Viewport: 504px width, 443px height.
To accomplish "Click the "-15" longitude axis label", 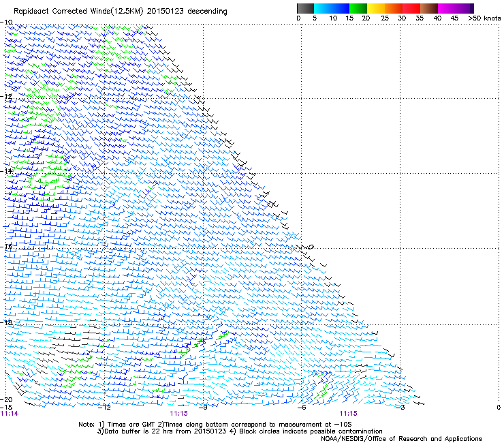I will (x=6, y=408).
